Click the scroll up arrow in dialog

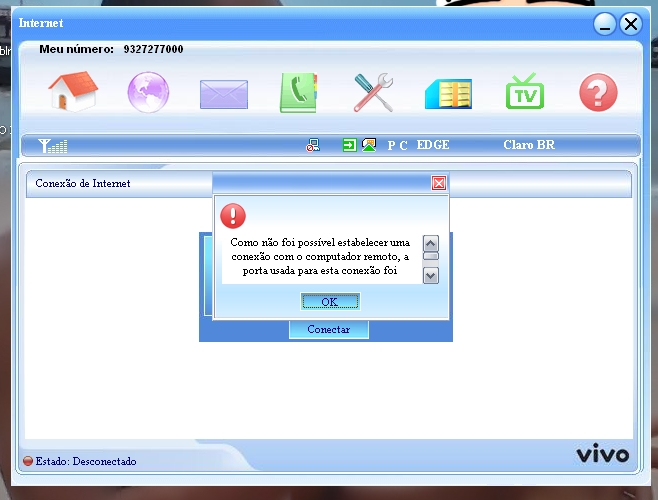coord(431,243)
